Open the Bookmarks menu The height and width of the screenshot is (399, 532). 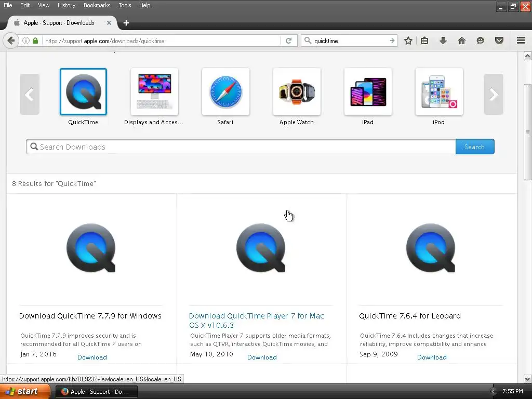pyautogui.click(x=97, y=5)
